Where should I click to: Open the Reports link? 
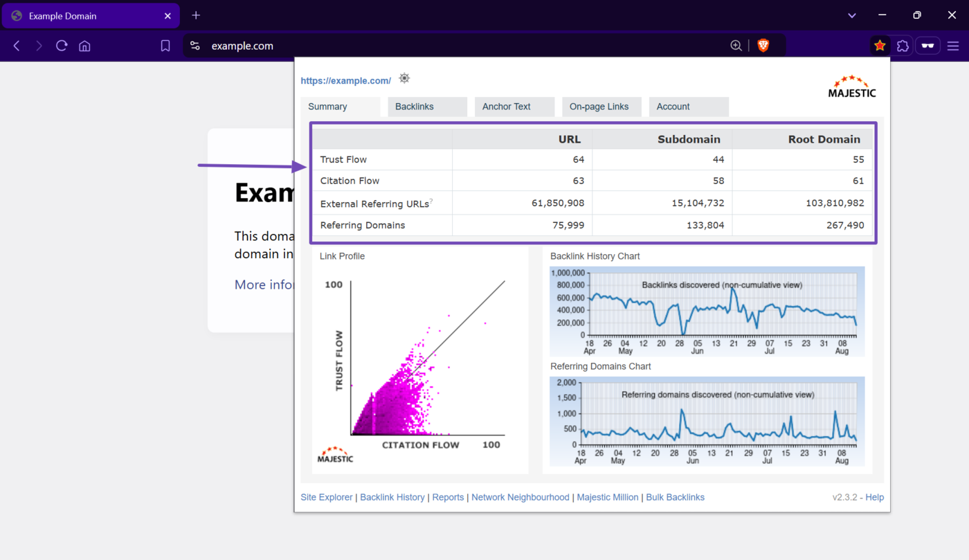448,497
